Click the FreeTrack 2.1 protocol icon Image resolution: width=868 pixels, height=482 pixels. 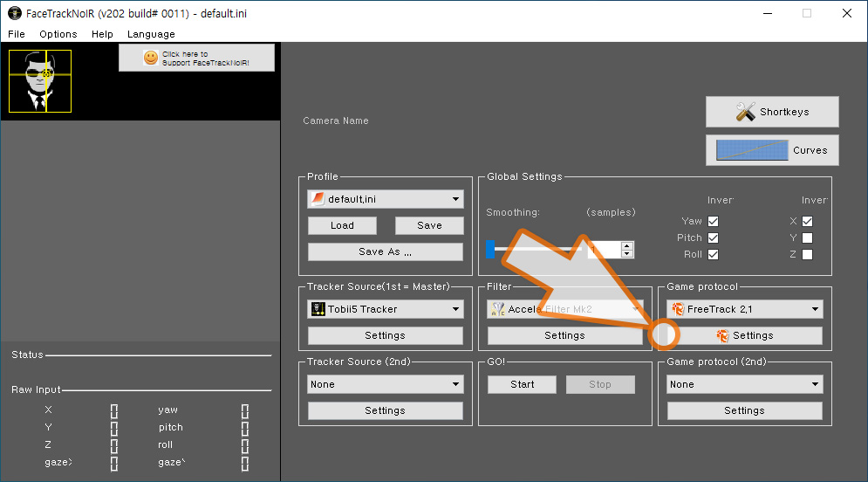pyautogui.click(x=678, y=309)
